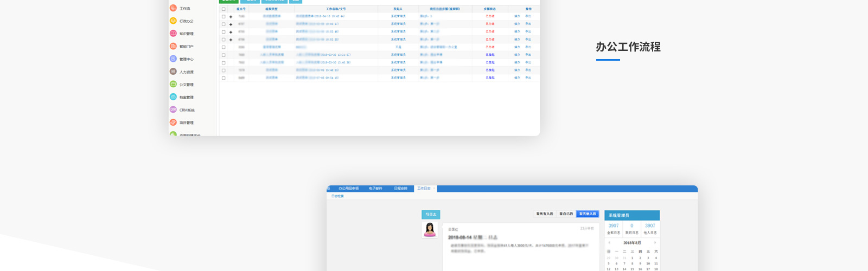
Task: Click the 写日志 button
Action: [431, 215]
